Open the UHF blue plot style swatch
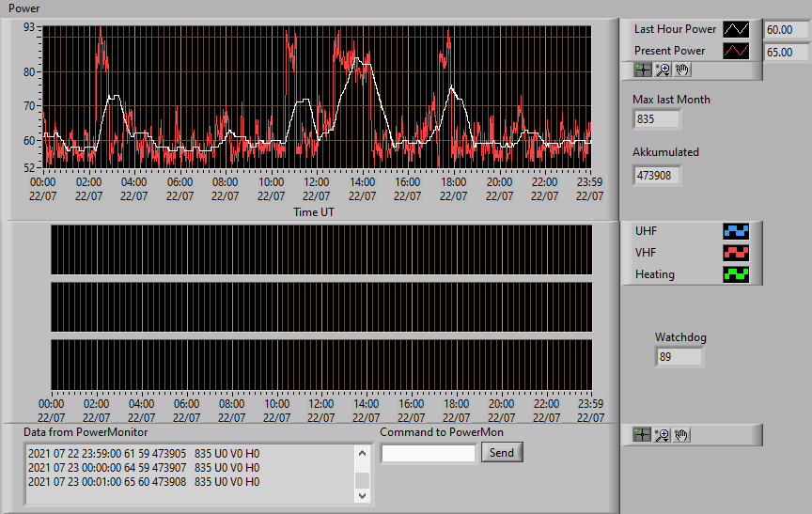 pos(736,231)
